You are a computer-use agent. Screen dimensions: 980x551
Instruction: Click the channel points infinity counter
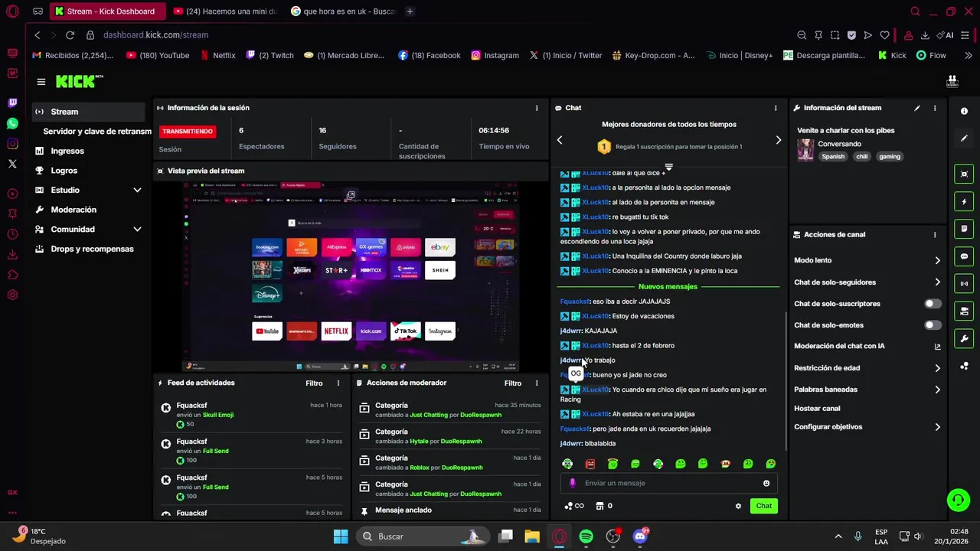click(574, 506)
